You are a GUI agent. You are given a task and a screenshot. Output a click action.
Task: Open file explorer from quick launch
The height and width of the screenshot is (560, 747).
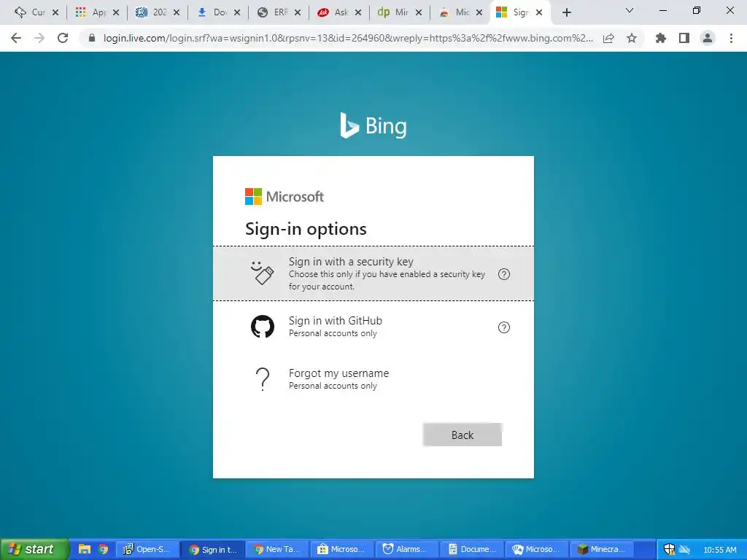point(85,549)
